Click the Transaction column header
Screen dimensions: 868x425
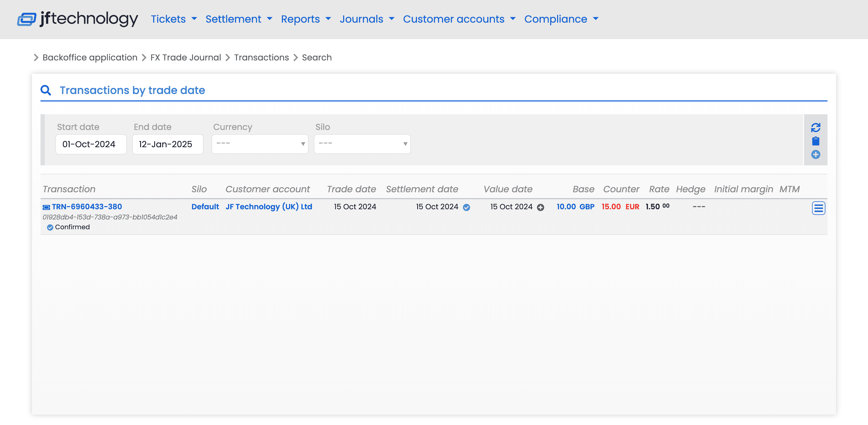[69, 189]
